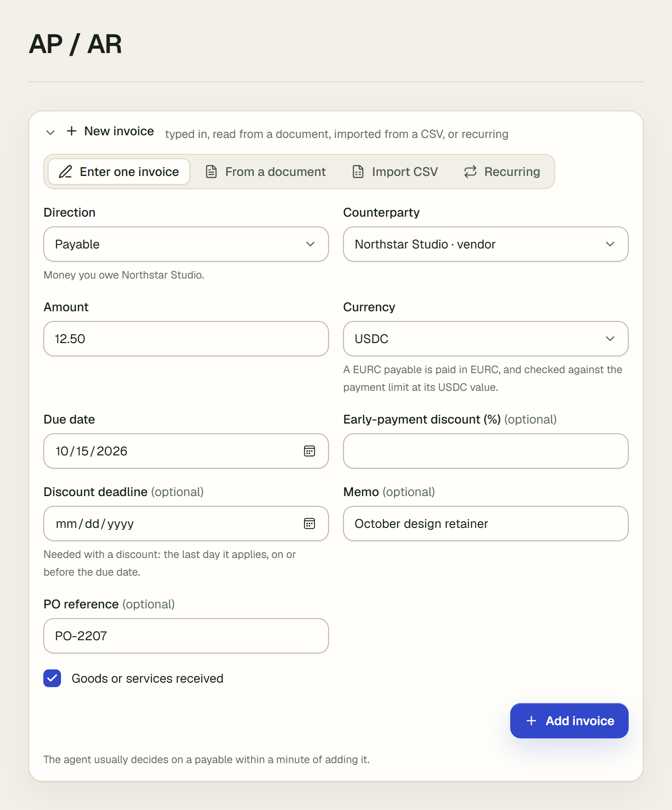Open the Due date calendar picker icon

pos(309,451)
